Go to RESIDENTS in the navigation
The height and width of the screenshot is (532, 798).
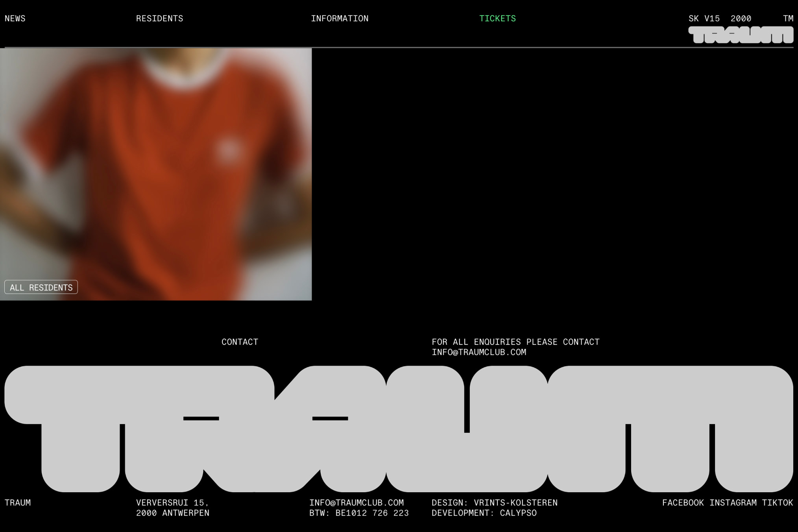159,18
